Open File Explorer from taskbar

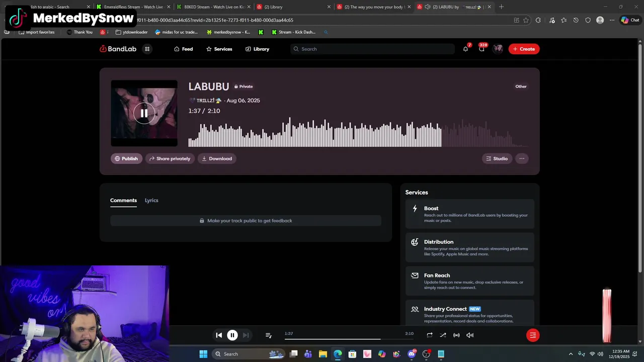coord(323,354)
